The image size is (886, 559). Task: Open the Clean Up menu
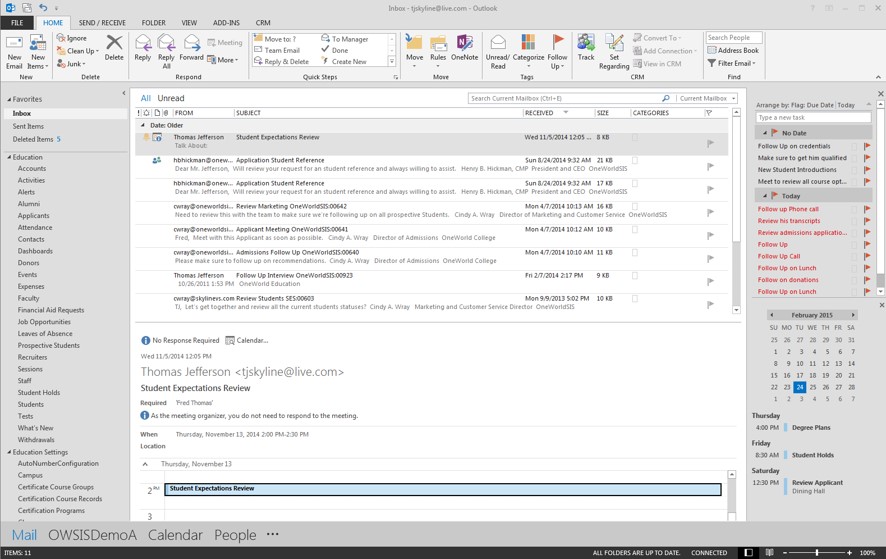pos(78,51)
